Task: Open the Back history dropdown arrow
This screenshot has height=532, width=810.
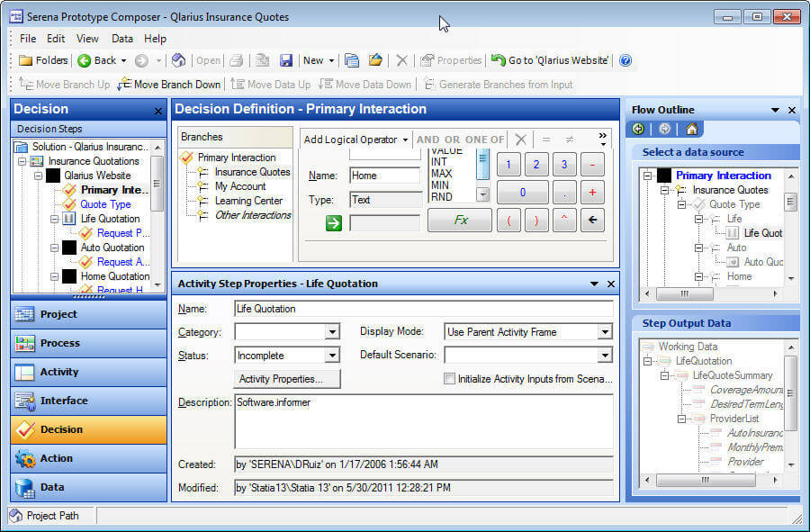Action: tap(124, 61)
